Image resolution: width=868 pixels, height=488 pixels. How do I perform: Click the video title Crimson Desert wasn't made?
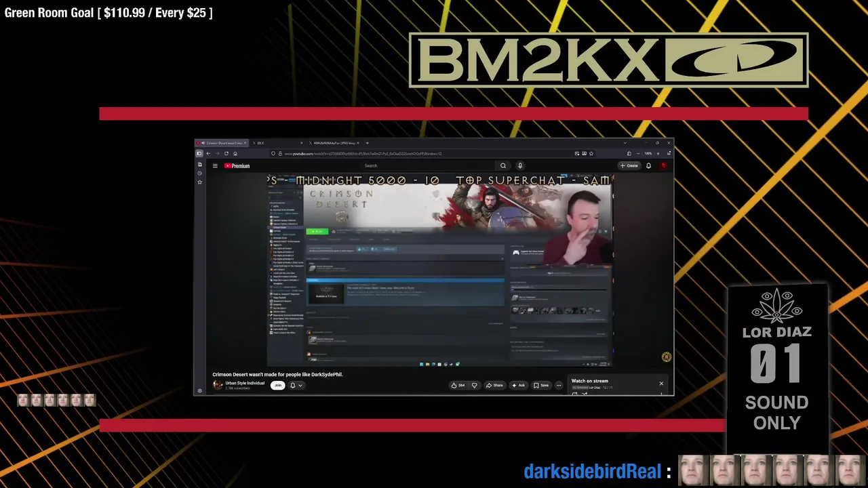277,374
